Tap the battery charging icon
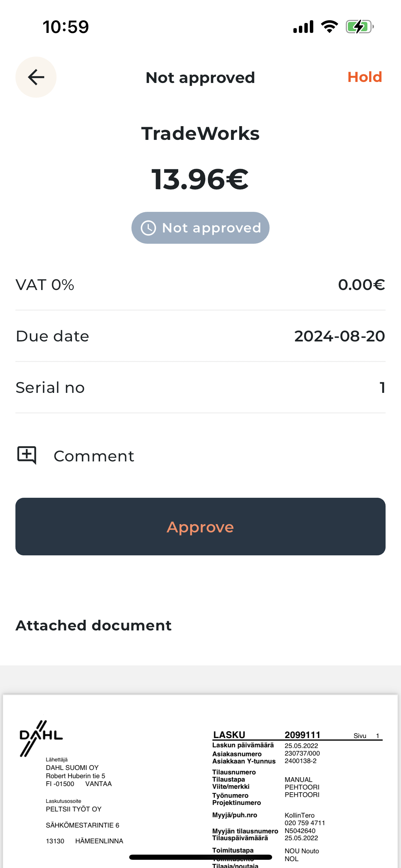The image size is (401, 868). 359,27
